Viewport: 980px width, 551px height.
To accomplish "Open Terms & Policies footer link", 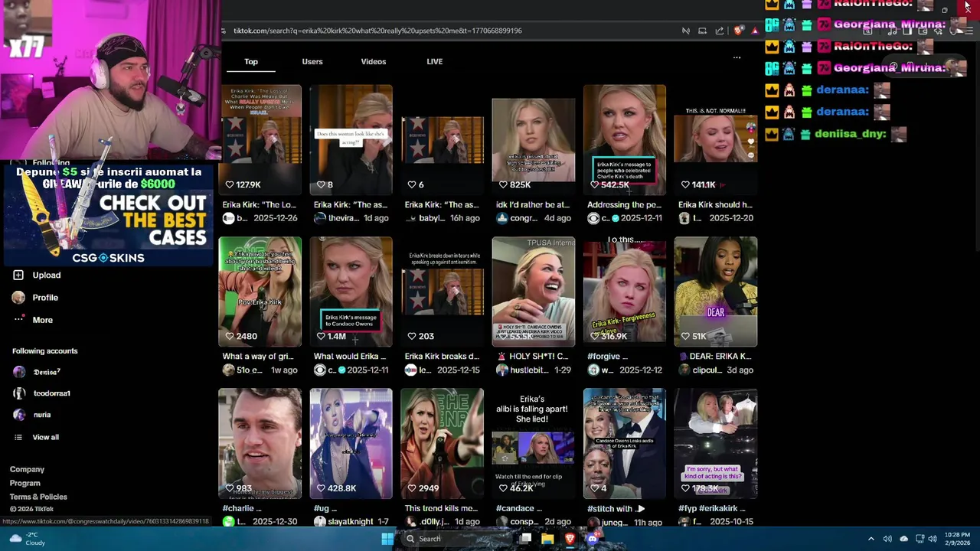I will [38, 497].
